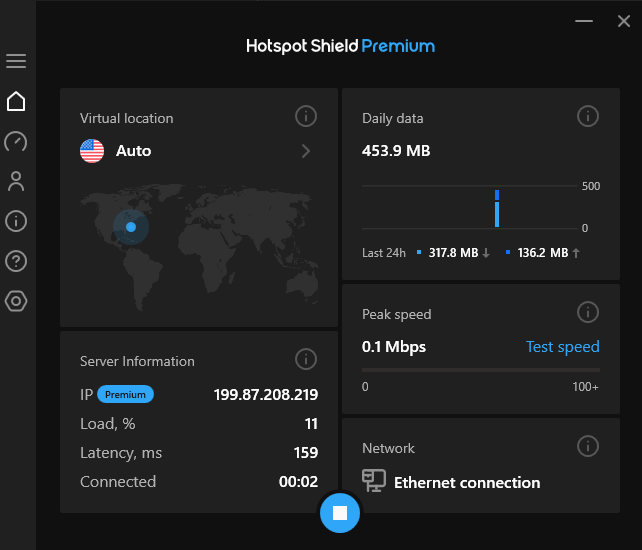Viewport: 642px width, 550px height.
Task: Close the Hotspot Shield window
Action: (624, 21)
